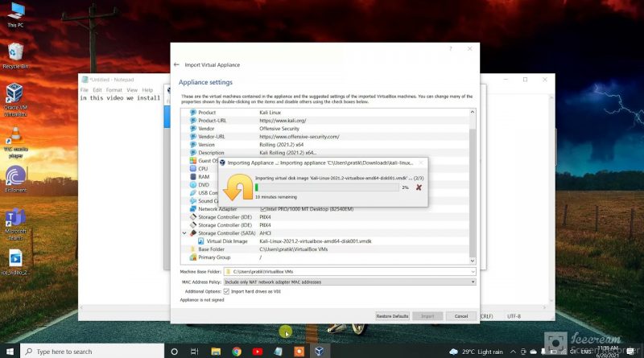644x358 pixels.
Task: Open the Recycle Bin desktop icon
Action: pos(15,56)
